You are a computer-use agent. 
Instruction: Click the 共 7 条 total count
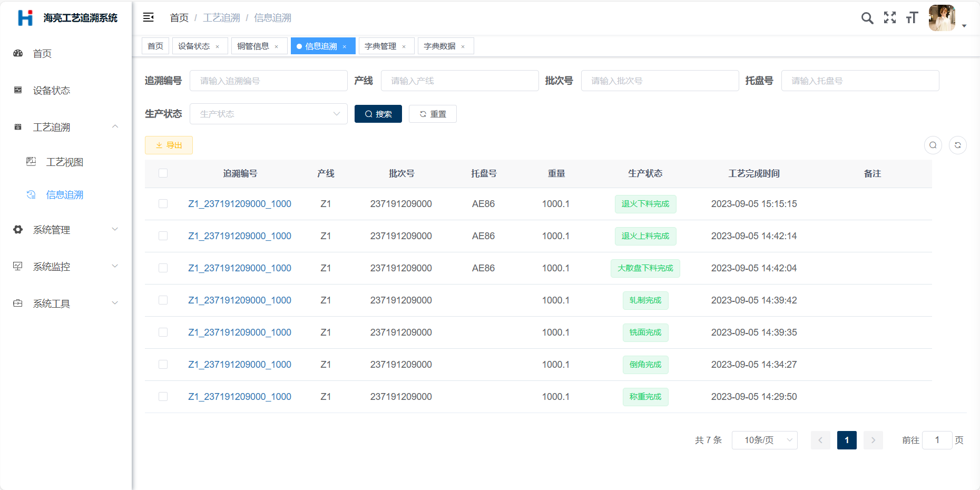pyautogui.click(x=708, y=440)
